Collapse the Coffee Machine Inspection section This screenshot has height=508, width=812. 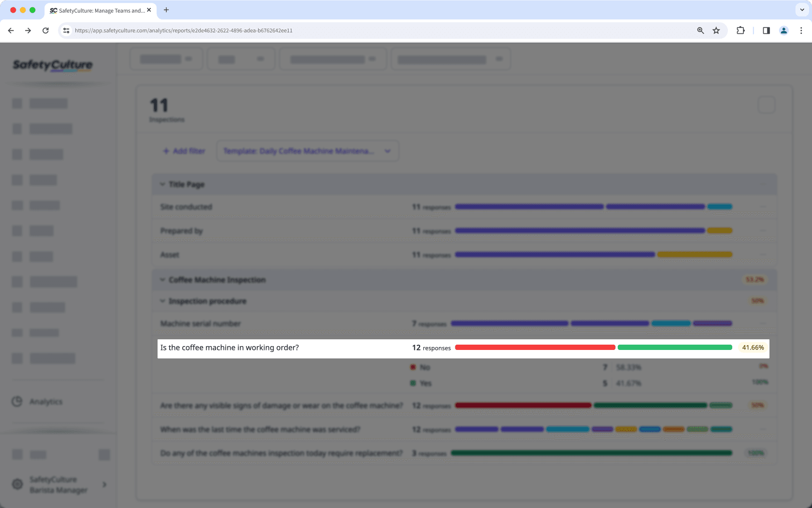pyautogui.click(x=162, y=280)
